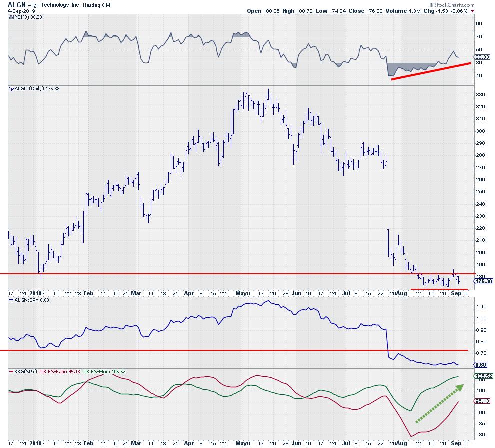Image resolution: width=495 pixels, height=448 pixels.
Task: Click the red down-arrow icon beside Chg
Action: pyautogui.click(x=472, y=11)
